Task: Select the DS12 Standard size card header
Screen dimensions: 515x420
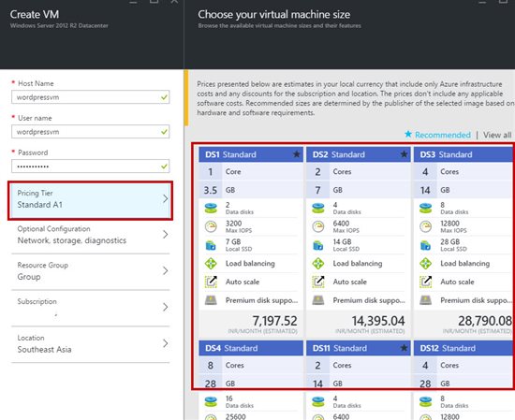Action: tap(464, 348)
